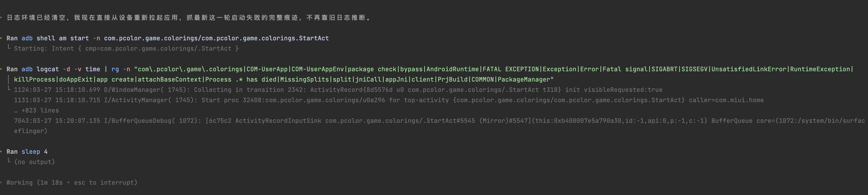Click the '(no output)' result text
Viewport: 868px width, 195px height.
point(34,162)
